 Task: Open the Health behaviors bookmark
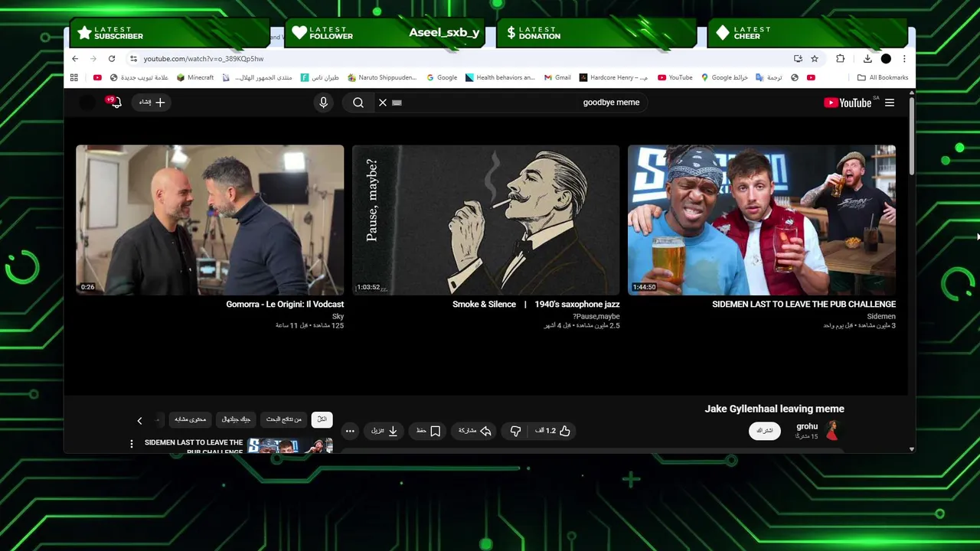pyautogui.click(x=500, y=77)
